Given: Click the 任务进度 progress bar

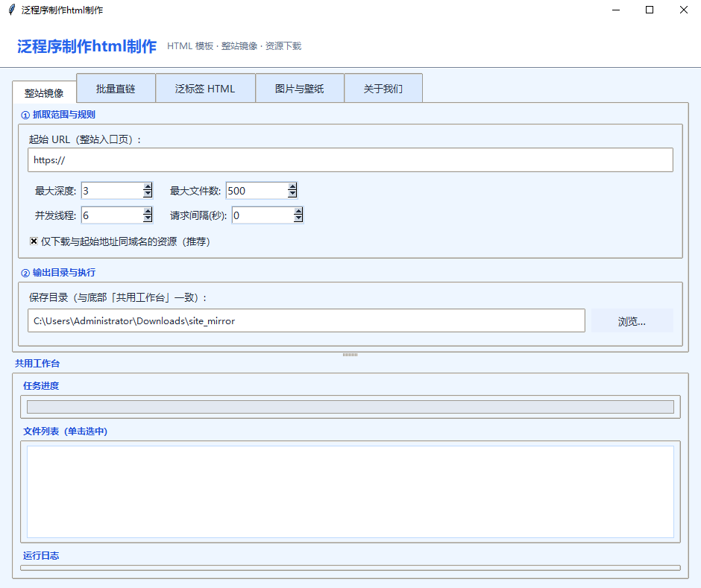Looking at the screenshot, I should (350, 407).
